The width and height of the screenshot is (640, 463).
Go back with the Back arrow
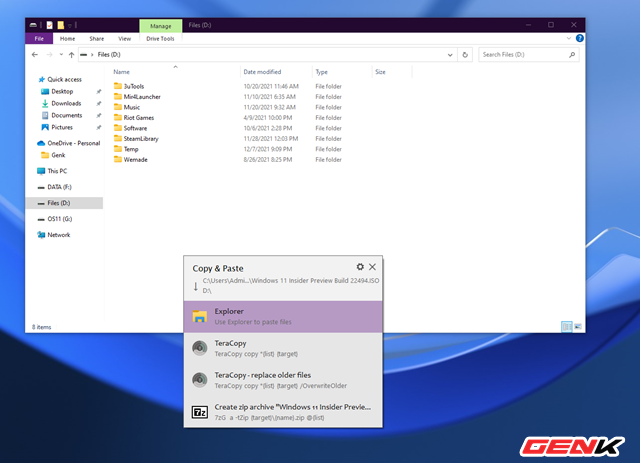pos(35,54)
